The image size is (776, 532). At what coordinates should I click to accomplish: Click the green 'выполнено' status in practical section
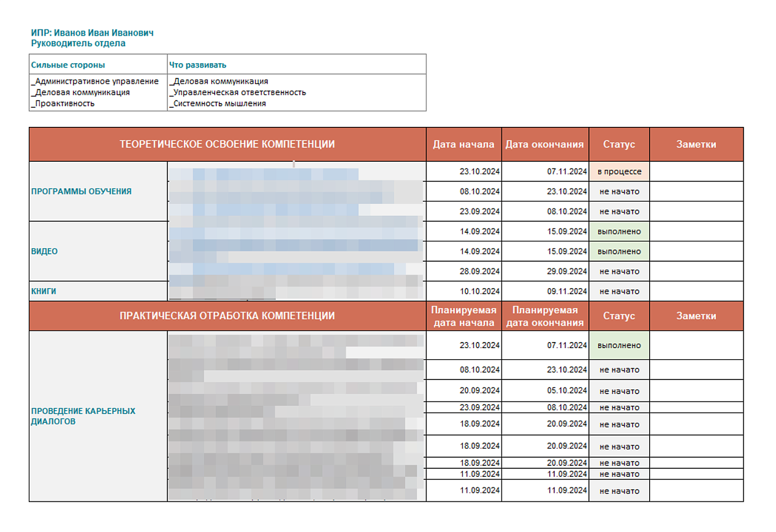pyautogui.click(x=619, y=345)
